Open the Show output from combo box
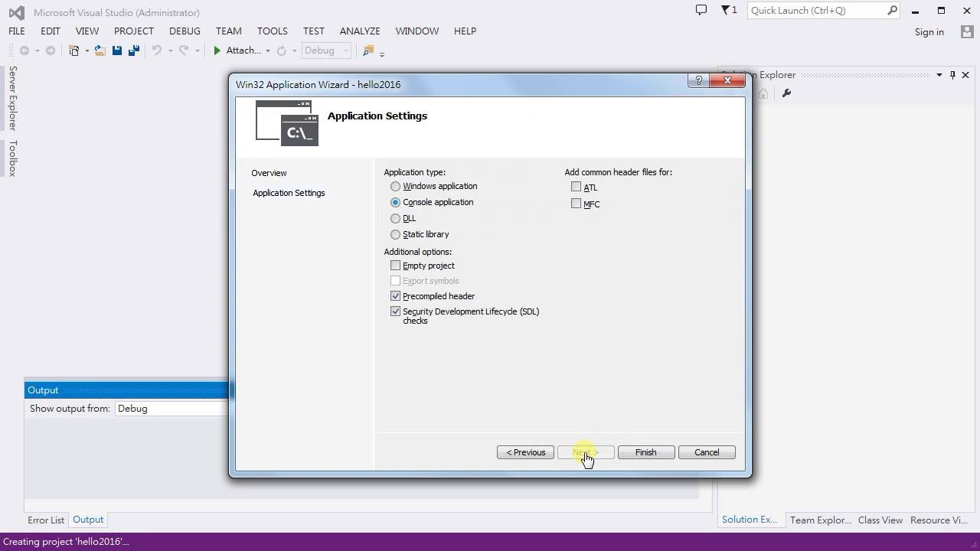The height and width of the screenshot is (551, 980). 171,409
